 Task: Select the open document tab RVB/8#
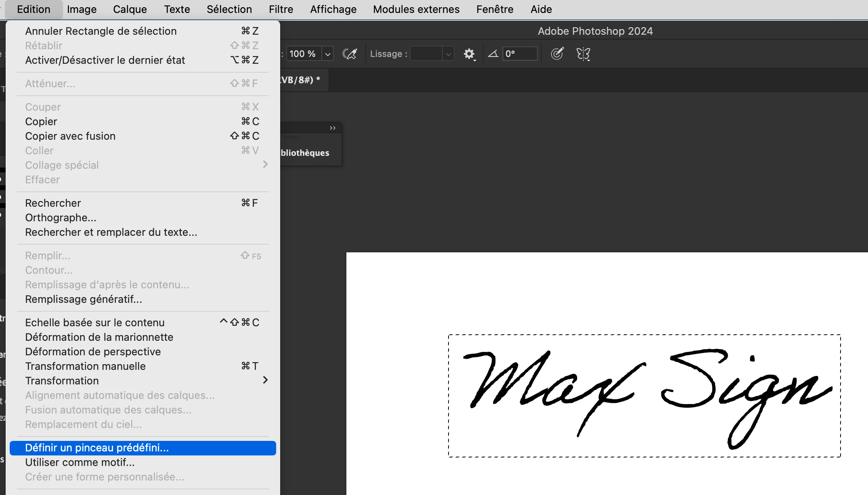tap(301, 80)
